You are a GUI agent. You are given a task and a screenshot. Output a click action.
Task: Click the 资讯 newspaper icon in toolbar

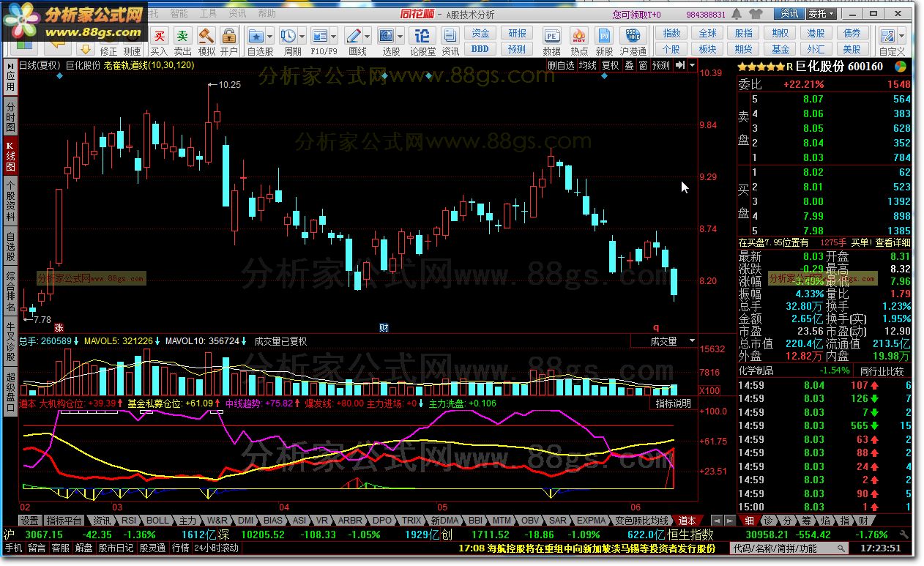coord(450,37)
